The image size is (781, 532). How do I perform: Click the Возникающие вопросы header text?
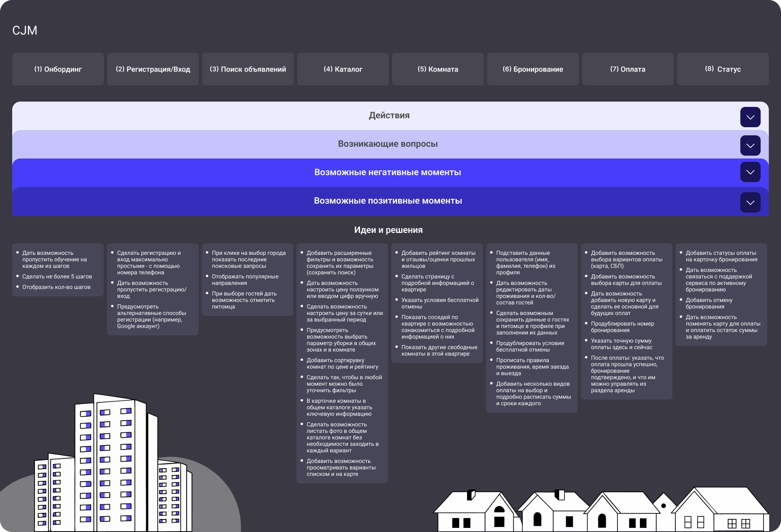click(x=388, y=144)
